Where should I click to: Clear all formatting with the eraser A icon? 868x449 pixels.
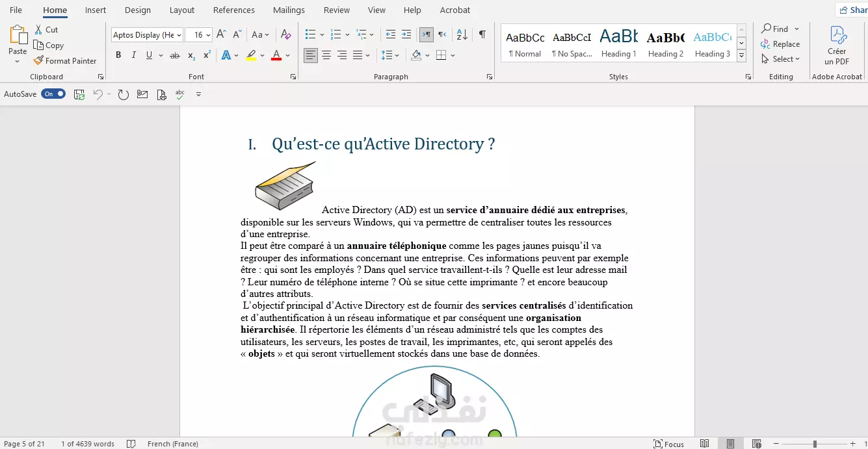(x=286, y=34)
